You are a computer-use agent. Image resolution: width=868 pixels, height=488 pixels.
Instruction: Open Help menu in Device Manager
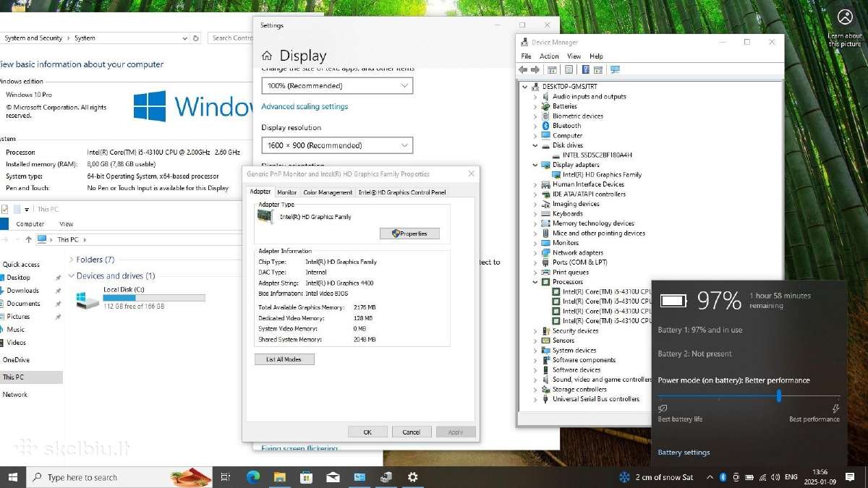click(x=596, y=56)
